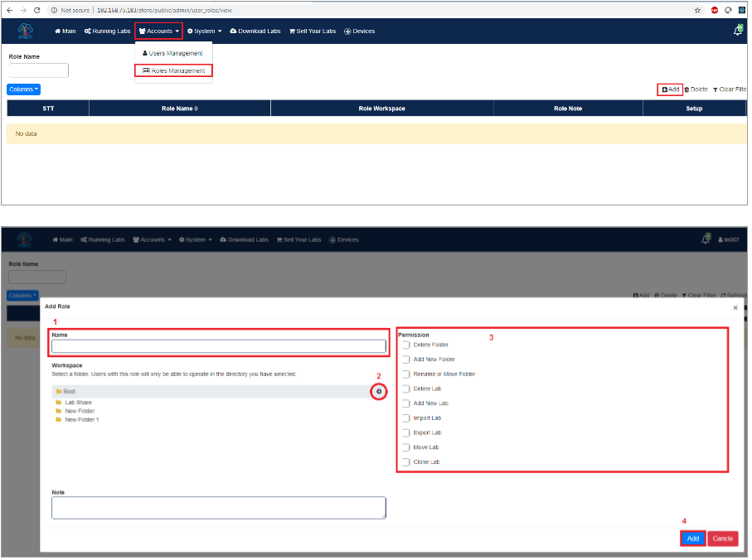The width and height of the screenshot is (752, 560).
Task: Toggle the Rename or Move Folder checkbox
Action: (405, 374)
